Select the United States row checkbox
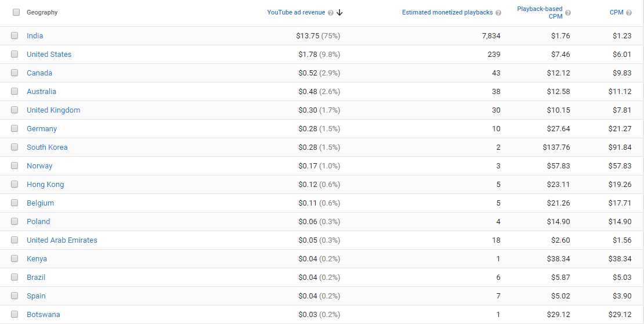The image size is (644, 324). click(15, 54)
